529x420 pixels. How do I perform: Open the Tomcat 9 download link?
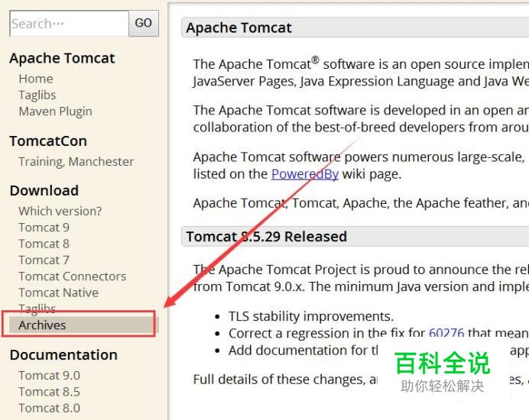44,228
